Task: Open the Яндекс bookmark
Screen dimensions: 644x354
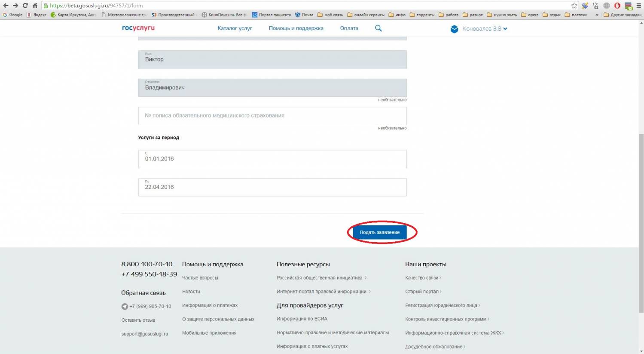Action: click(37, 15)
